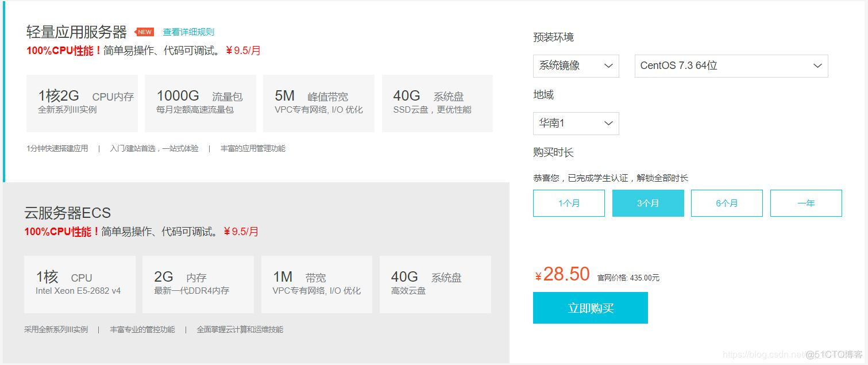
Task: Click the 丰富的应用管理功能 text
Action: (253, 148)
